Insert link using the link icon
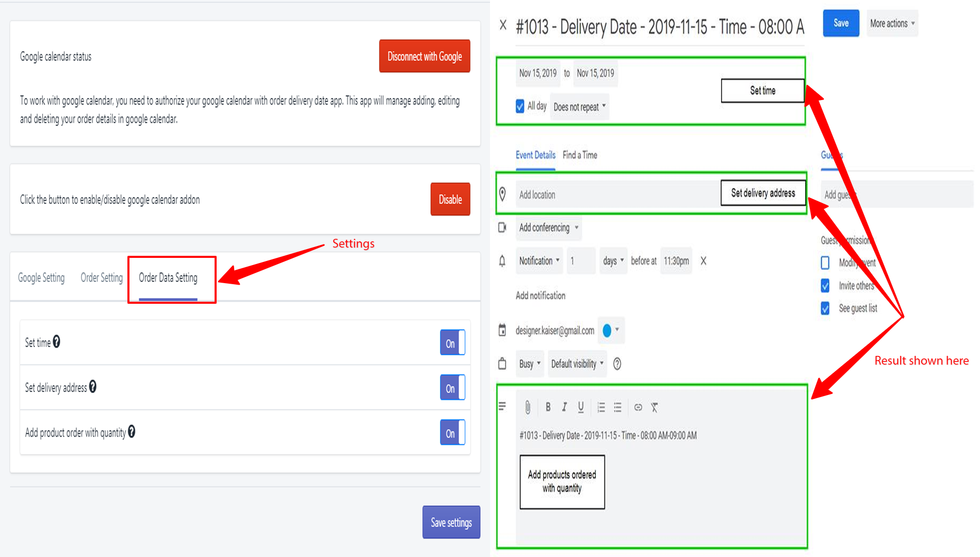This screenshot has height=557, width=980. pyautogui.click(x=638, y=407)
